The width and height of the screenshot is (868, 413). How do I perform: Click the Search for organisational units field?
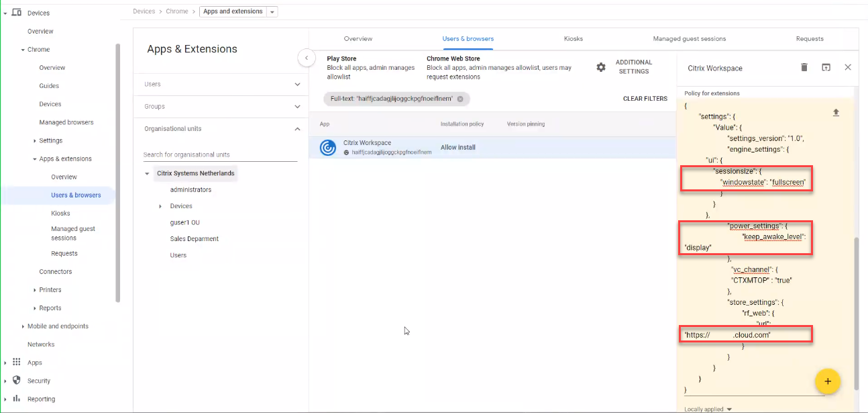pos(220,155)
